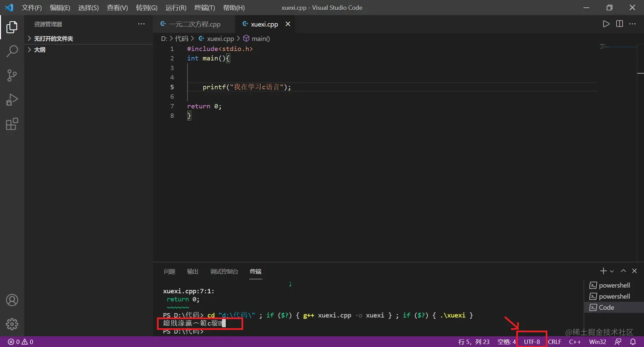Open the Accounts icon in the activity bar
Screen dimensions: 644x347
click(12, 300)
